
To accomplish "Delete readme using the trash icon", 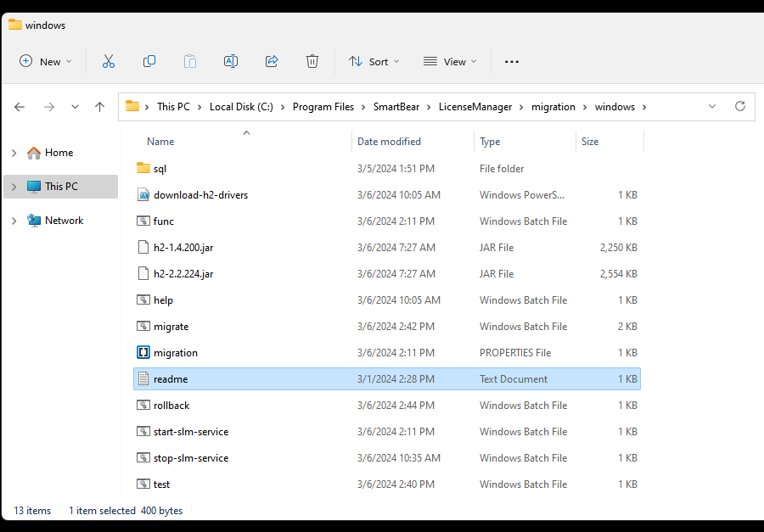I will tap(312, 61).
